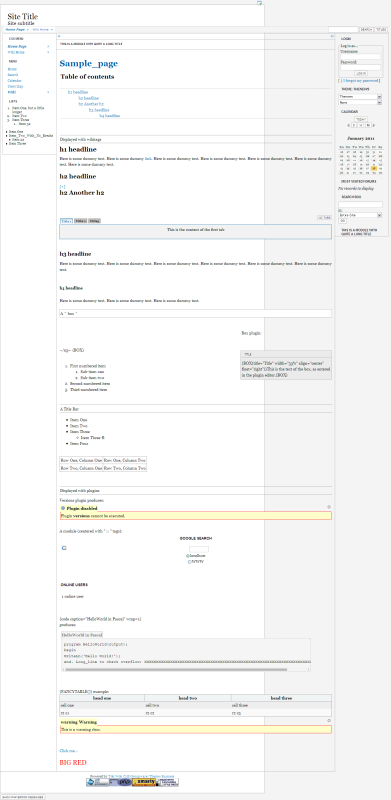
Task: Click the Smarty powered-by badge in footer
Action: point(144,782)
